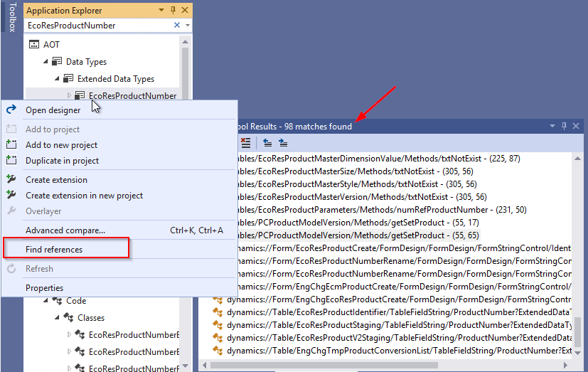Image resolution: width=588 pixels, height=372 pixels.
Task: Select EcoResProductMasterVersion txtNotExist result
Action: 362,197
